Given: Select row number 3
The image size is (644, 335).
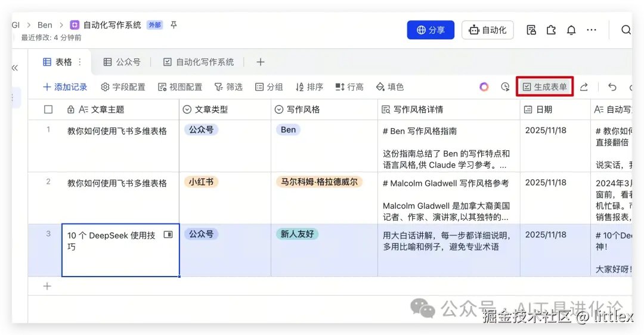Looking at the screenshot, I should [x=48, y=234].
